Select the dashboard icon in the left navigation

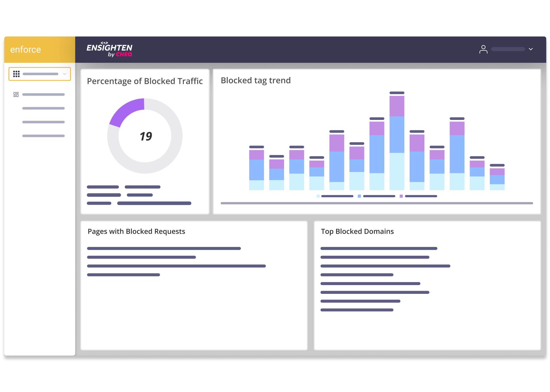(16, 94)
